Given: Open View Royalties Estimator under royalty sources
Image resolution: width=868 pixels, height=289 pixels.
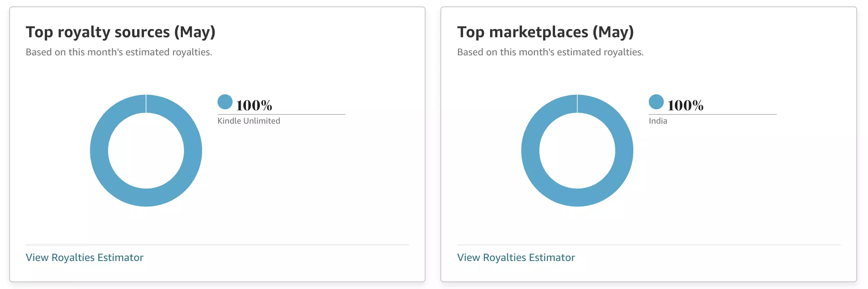Looking at the screenshot, I should coord(84,257).
